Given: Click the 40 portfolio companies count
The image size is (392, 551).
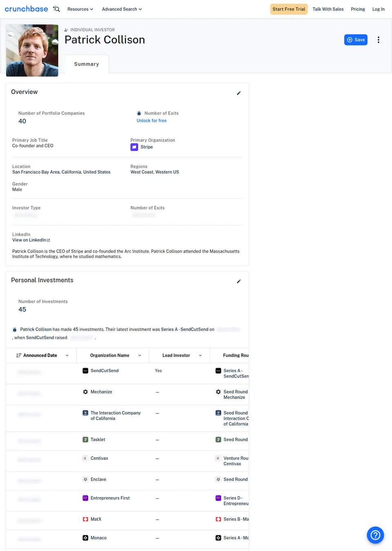Looking at the screenshot, I should (x=22, y=121).
